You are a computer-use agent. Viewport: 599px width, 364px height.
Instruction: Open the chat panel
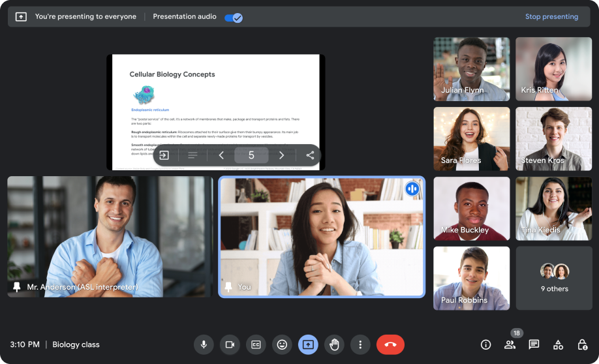(534, 344)
